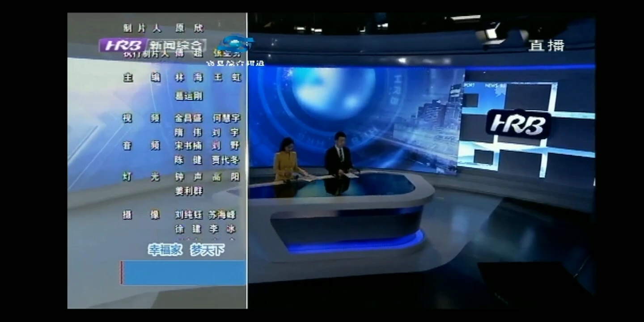Click the name 刘野 in credits
This screenshot has height=322, width=644.
coord(226,146)
